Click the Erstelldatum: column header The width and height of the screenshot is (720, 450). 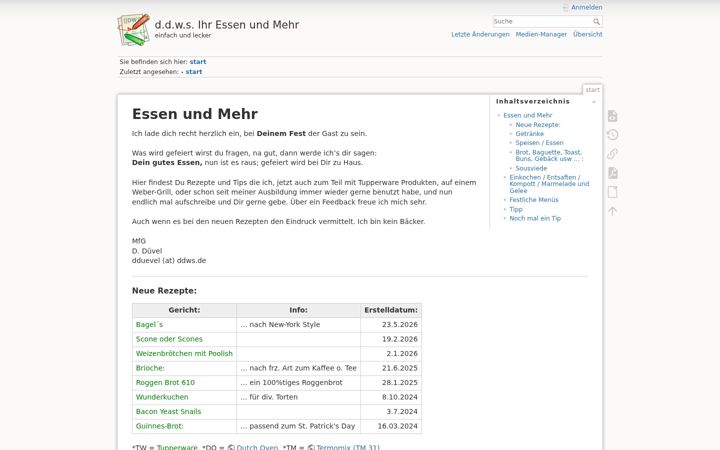(x=391, y=310)
